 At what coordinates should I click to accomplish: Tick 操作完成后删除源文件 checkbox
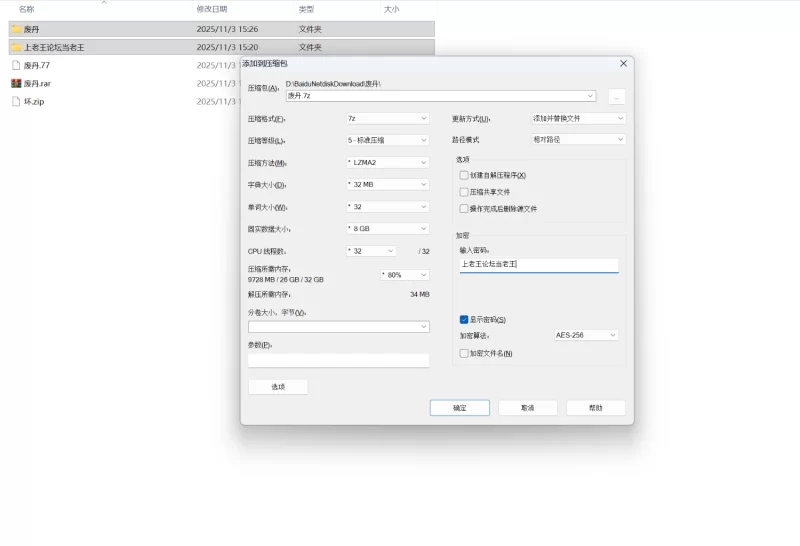tap(464, 209)
